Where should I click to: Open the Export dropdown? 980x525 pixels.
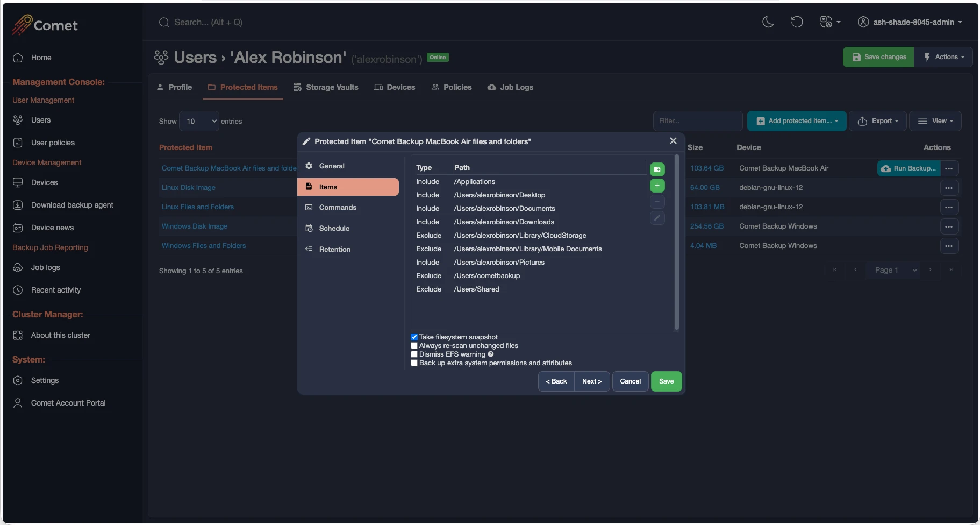click(x=878, y=121)
